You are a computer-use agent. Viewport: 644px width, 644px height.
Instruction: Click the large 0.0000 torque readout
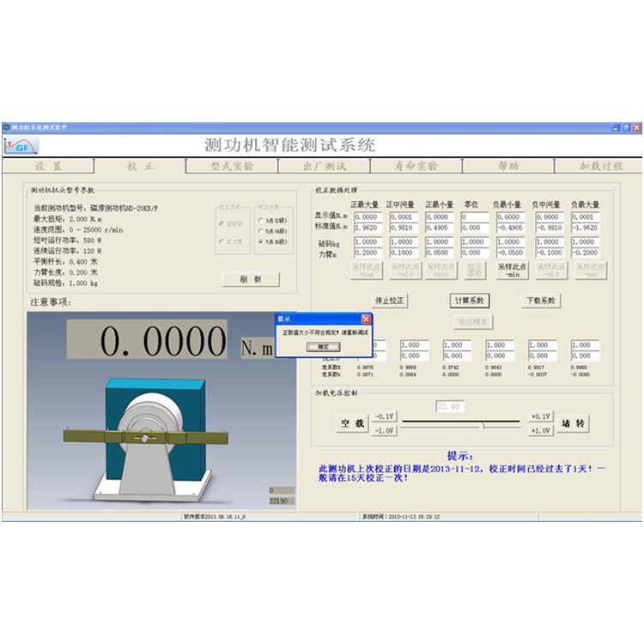147,339
